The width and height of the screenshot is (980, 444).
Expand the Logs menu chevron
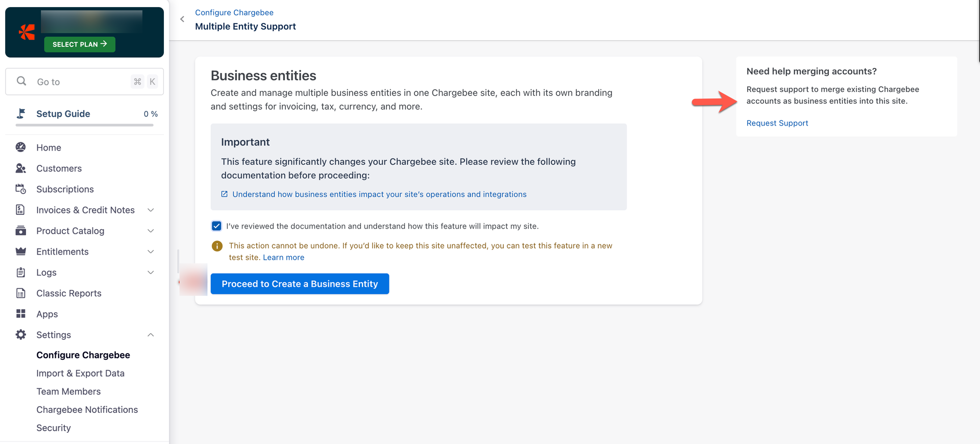point(151,273)
